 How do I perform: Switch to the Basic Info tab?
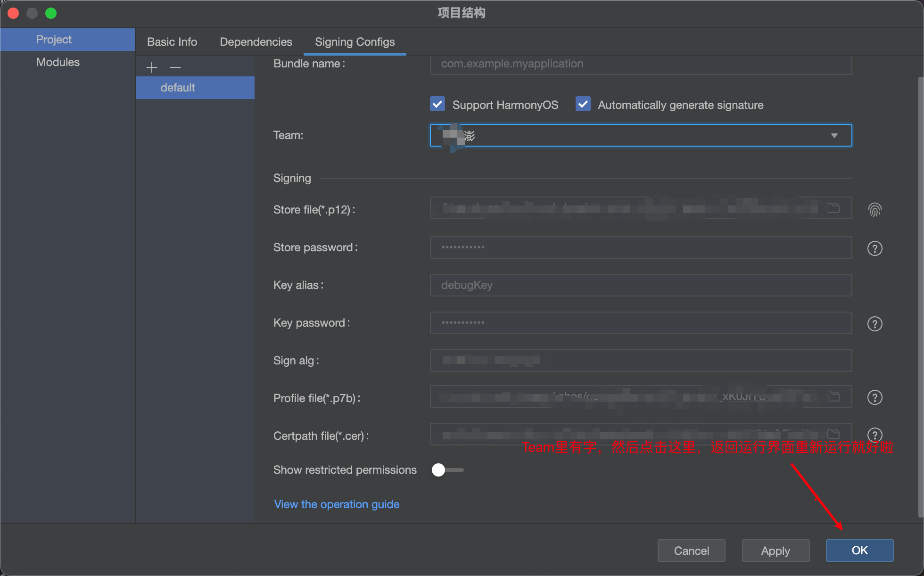click(x=172, y=41)
